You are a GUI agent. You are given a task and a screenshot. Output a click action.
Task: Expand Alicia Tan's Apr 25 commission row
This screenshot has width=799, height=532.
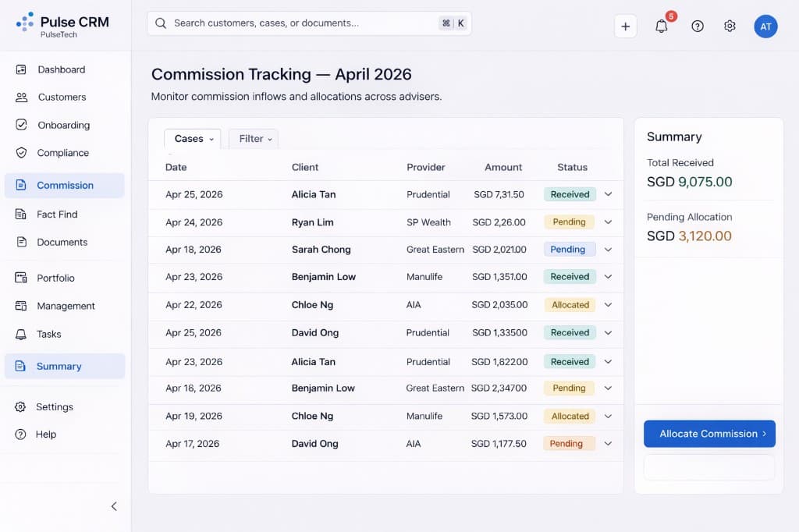608,194
